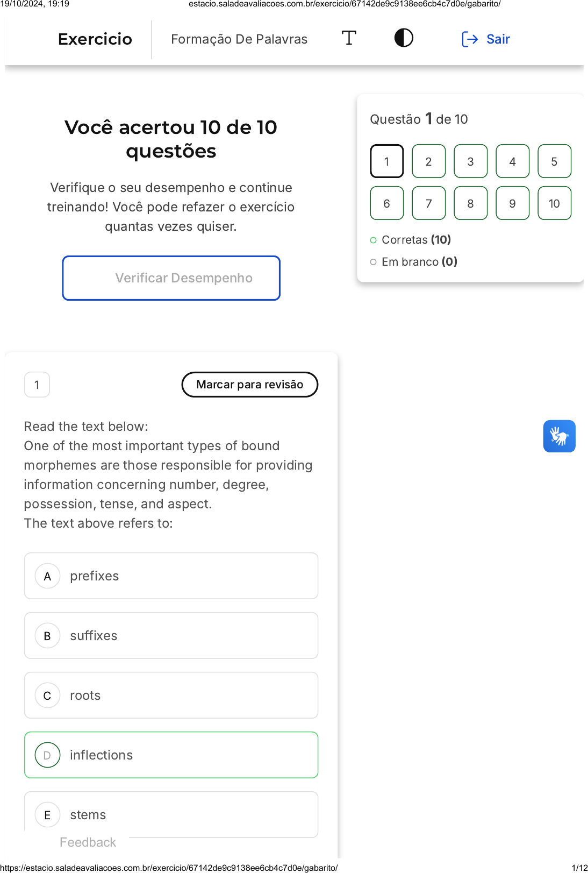Jump to question 5 in navigator

pos(554,161)
